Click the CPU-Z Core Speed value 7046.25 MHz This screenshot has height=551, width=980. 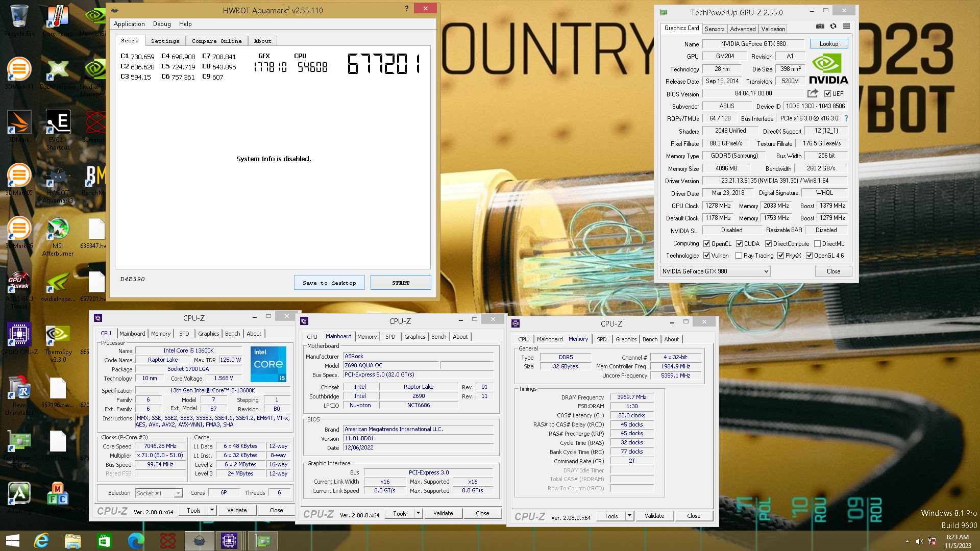pyautogui.click(x=160, y=446)
